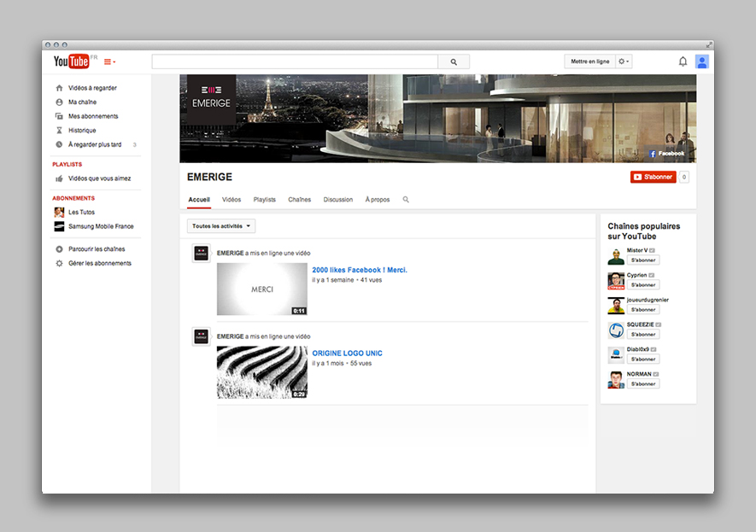Subscribe with the red S'abonner button

[653, 177]
